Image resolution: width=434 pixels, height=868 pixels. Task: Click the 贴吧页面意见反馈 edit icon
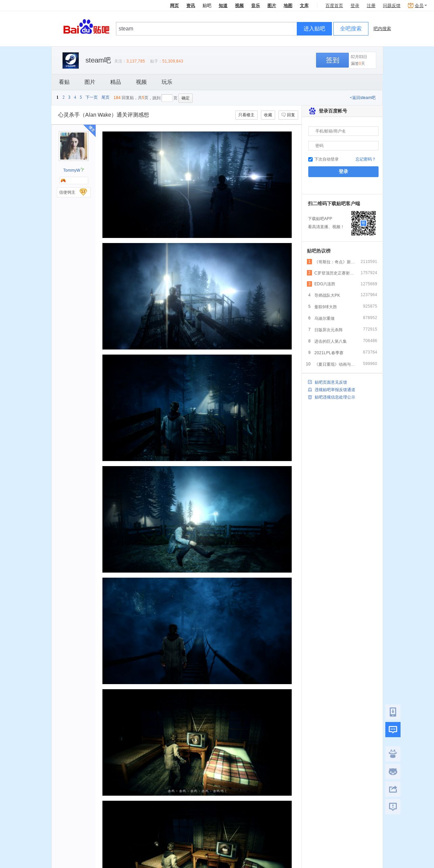[x=310, y=382]
